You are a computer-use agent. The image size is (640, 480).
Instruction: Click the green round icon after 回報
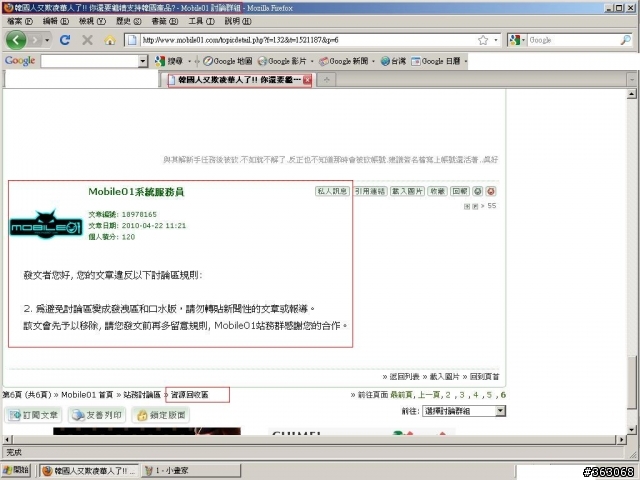[x=478, y=191]
